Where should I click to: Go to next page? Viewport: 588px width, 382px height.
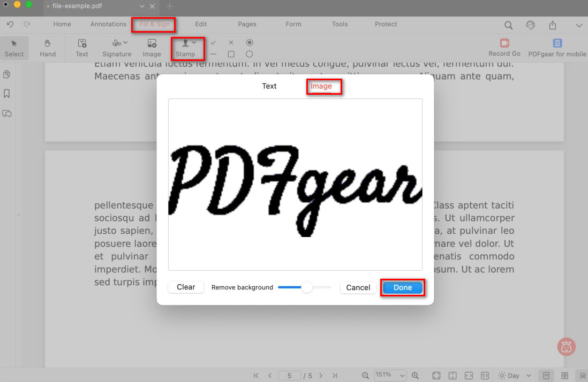point(321,375)
